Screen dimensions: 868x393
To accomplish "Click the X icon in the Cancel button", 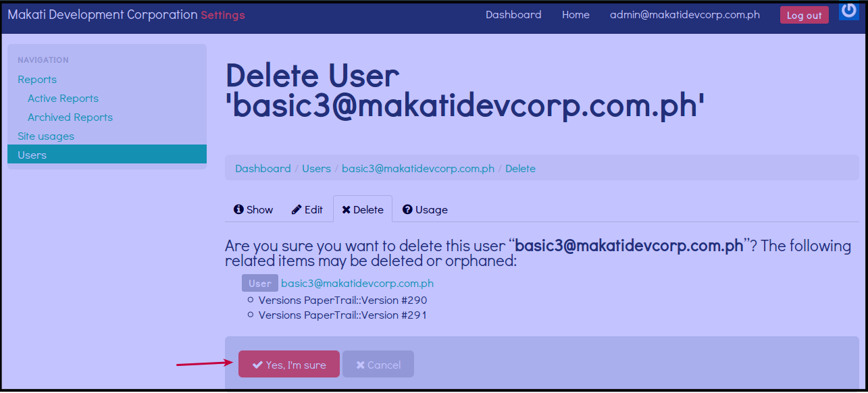I will tap(360, 365).
